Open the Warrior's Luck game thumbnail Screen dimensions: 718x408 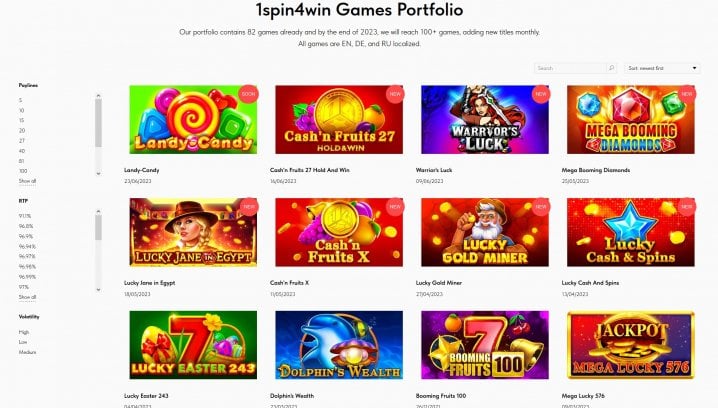click(485, 120)
